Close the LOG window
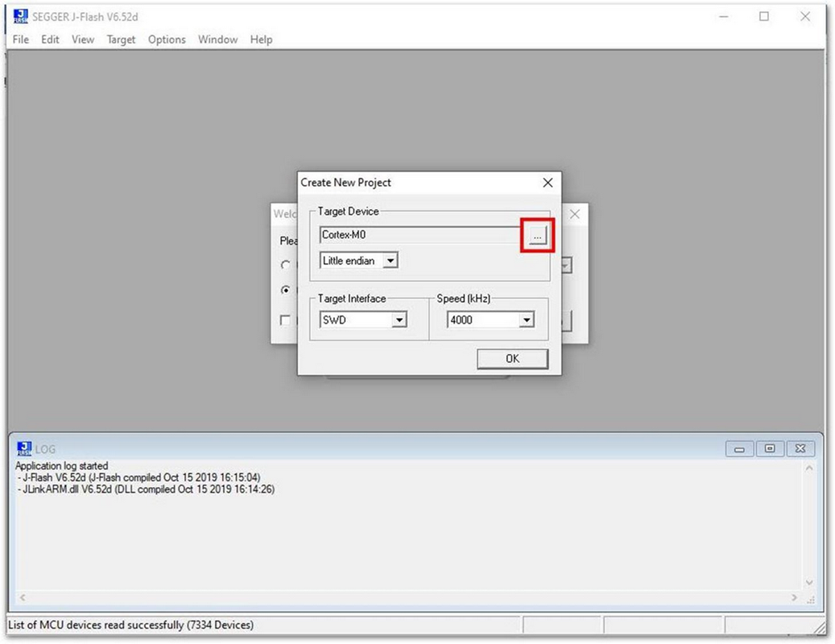This screenshot has width=835, height=644. (x=800, y=448)
